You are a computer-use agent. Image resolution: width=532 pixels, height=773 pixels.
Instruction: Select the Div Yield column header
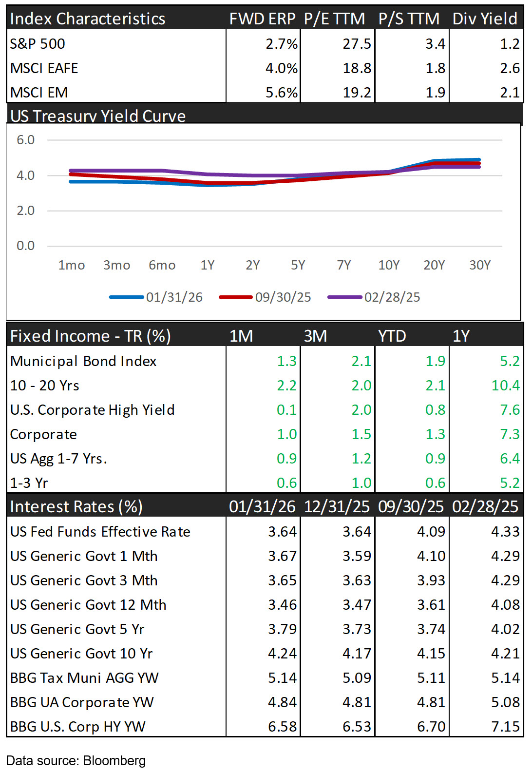[485, 19]
